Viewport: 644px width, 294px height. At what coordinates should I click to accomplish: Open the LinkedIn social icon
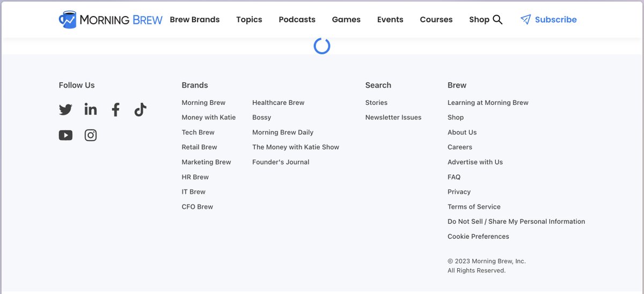pos(91,109)
